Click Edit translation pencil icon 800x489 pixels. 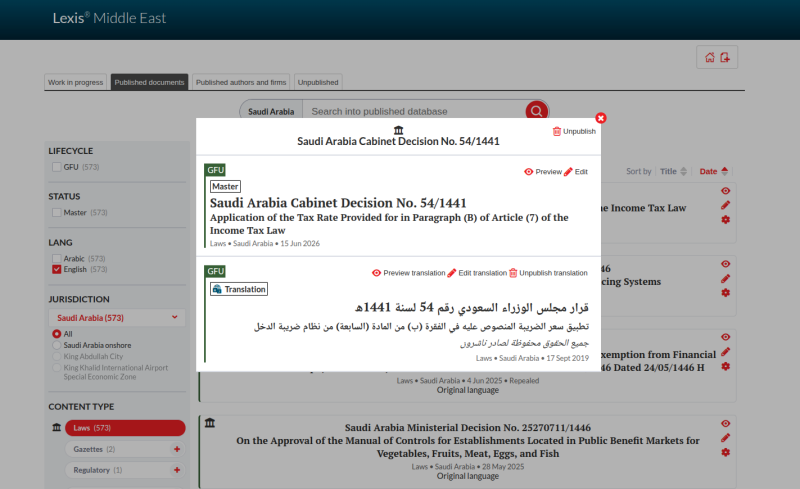452,273
